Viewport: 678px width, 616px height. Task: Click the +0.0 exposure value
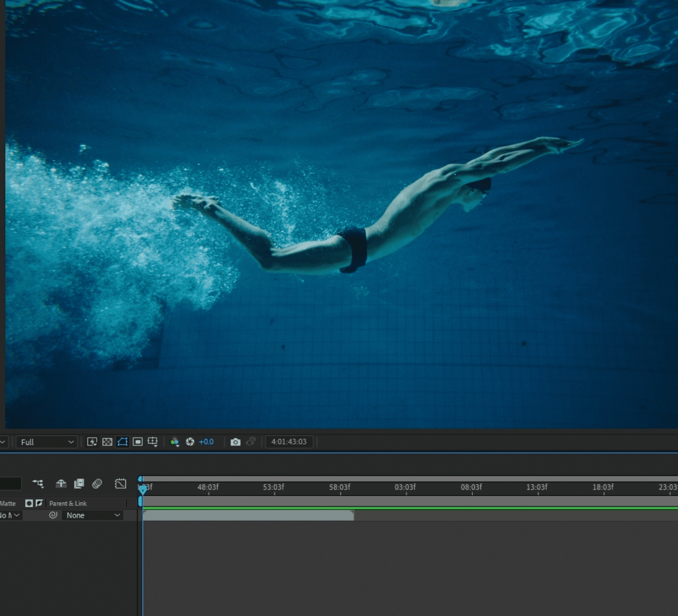coord(206,442)
